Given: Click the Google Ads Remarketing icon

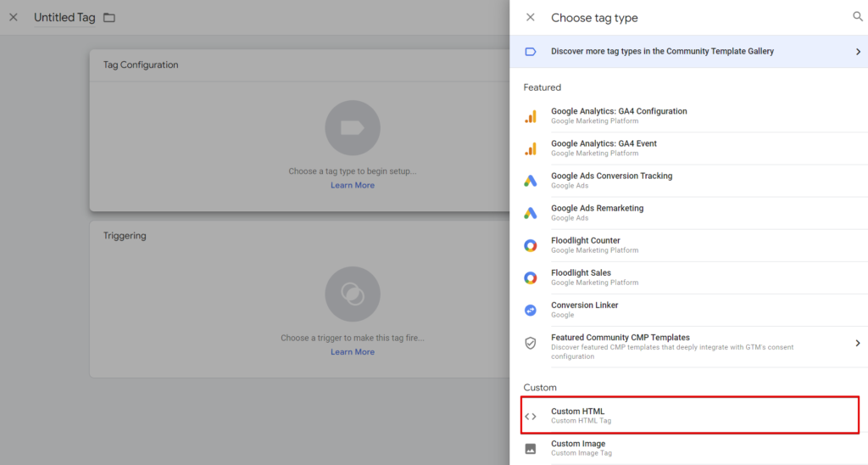Looking at the screenshot, I should click(531, 213).
